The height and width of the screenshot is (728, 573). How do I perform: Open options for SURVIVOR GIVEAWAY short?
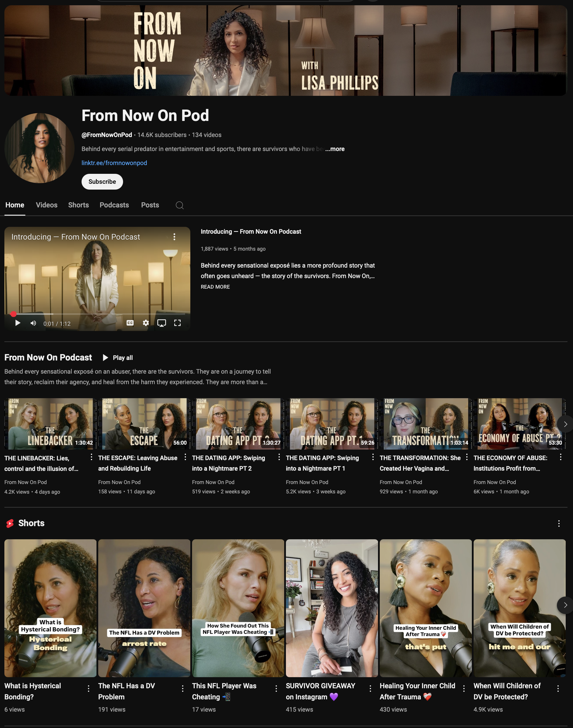tap(370, 689)
